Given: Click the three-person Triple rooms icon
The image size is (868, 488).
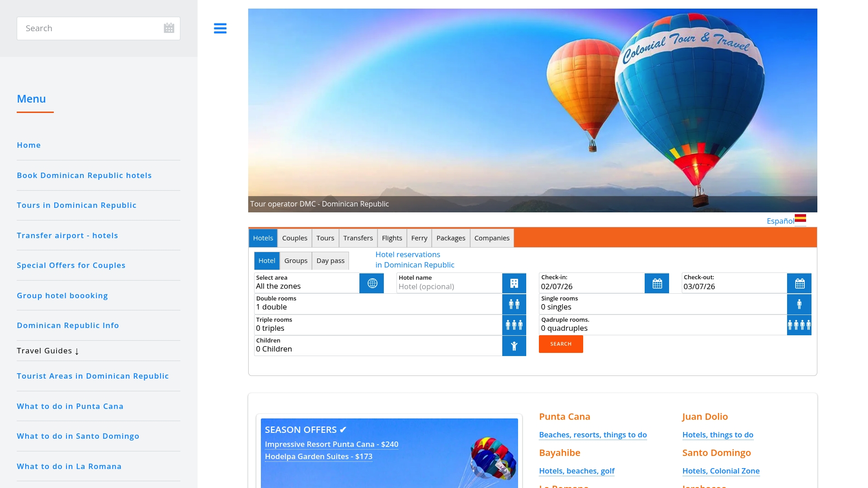Looking at the screenshot, I should (x=514, y=325).
